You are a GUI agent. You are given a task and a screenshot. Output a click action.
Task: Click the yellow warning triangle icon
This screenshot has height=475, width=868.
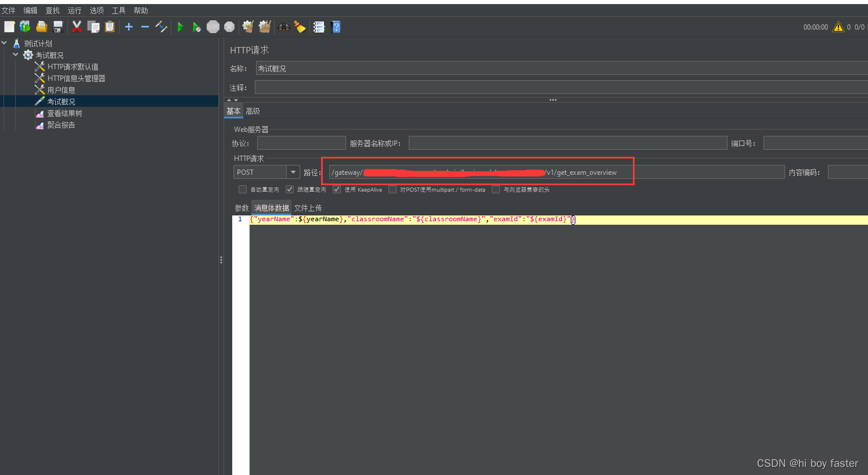click(x=838, y=27)
